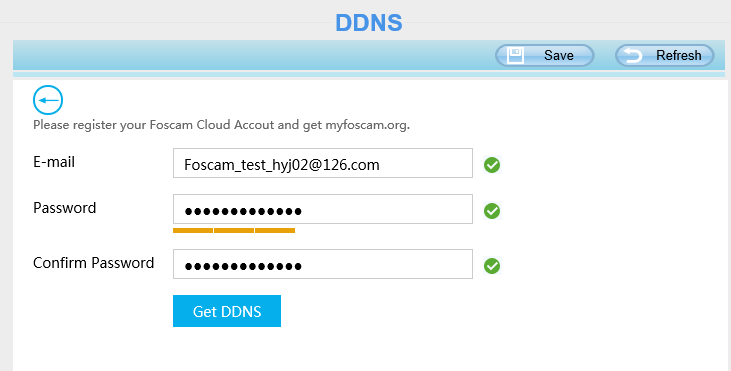Click the Get DDNS button
731x371 pixels.
point(227,311)
